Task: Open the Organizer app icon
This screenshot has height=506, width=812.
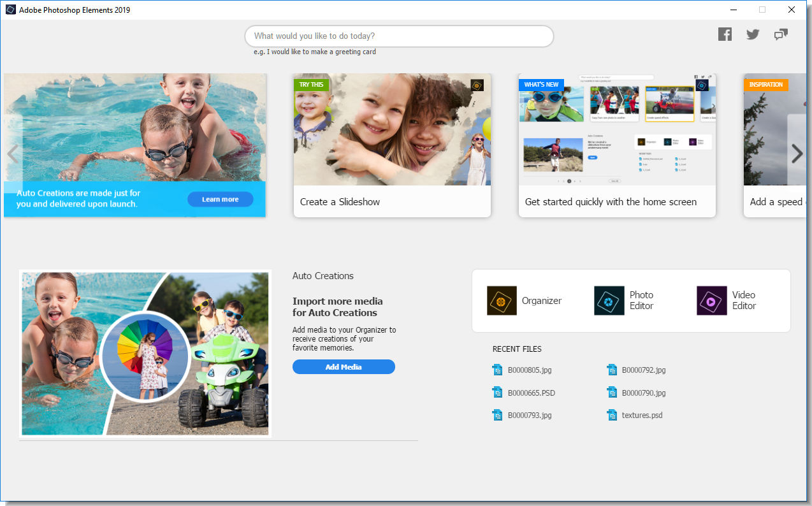Action: point(502,300)
